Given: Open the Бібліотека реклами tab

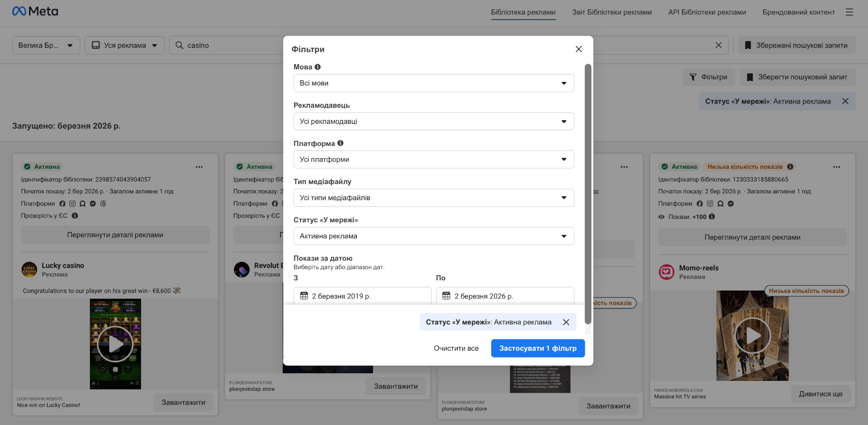Looking at the screenshot, I should (523, 12).
